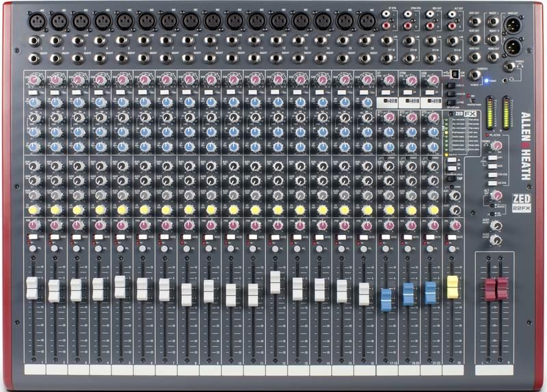Adjust the red left master fader

[x=490, y=289]
